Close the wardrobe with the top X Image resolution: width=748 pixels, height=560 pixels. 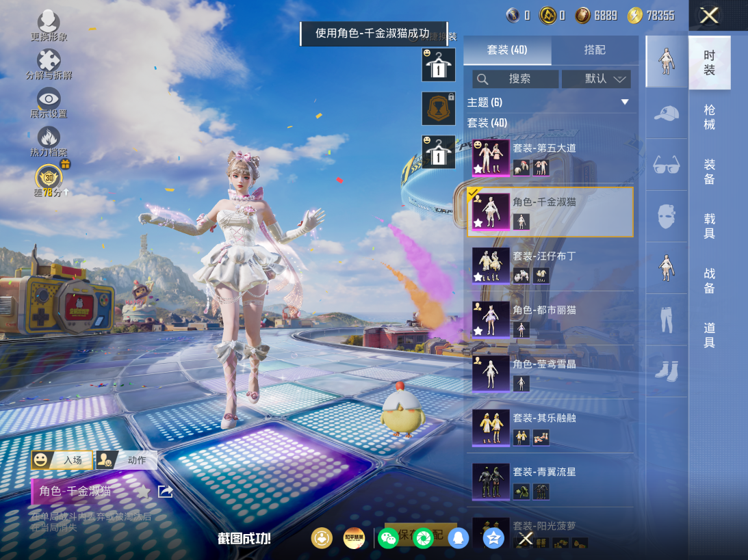click(710, 16)
